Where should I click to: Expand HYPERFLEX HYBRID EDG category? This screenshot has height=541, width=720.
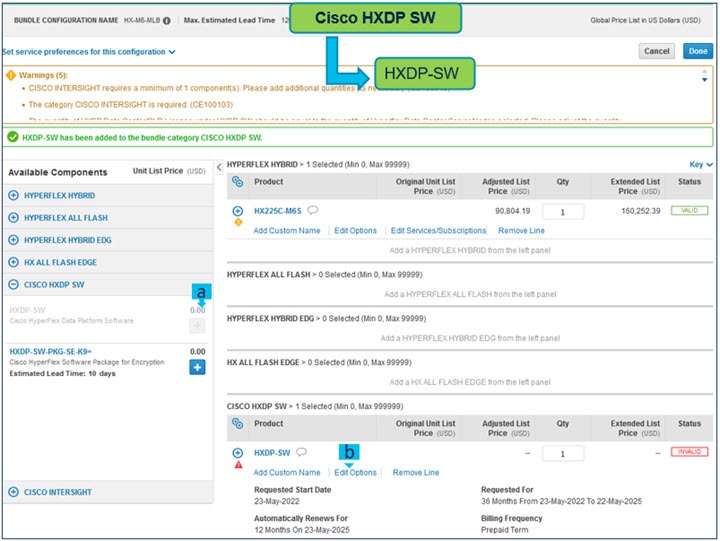tap(14, 240)
